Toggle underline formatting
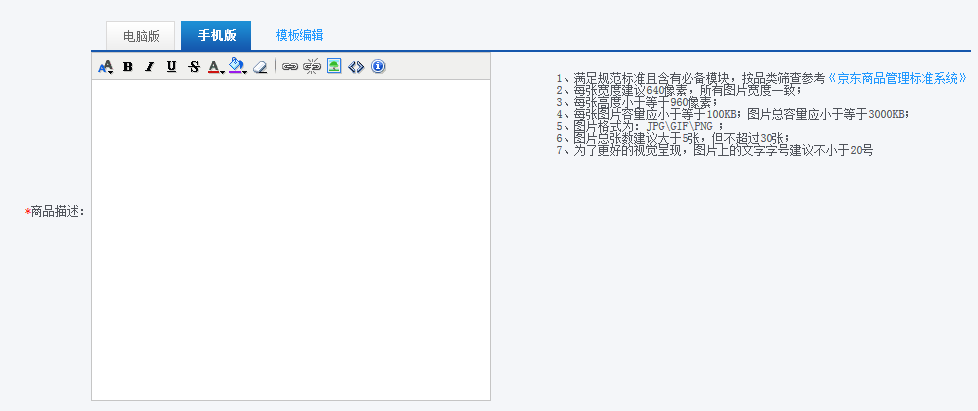978x411 pixels. tap(172, 67)
